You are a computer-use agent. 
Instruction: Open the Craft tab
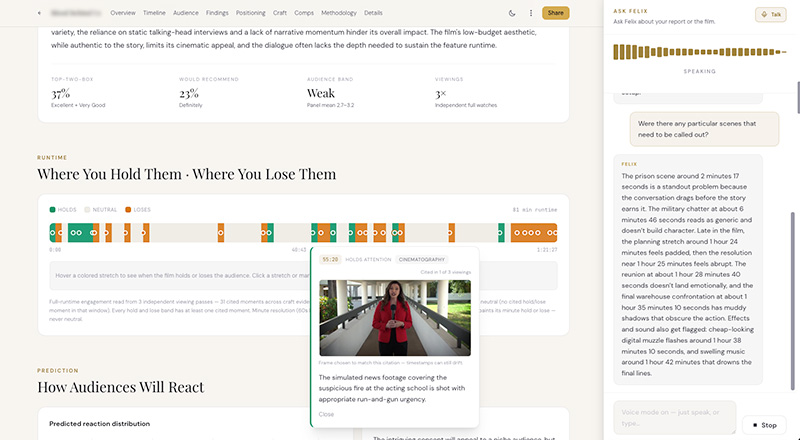[x=280, y=13]
